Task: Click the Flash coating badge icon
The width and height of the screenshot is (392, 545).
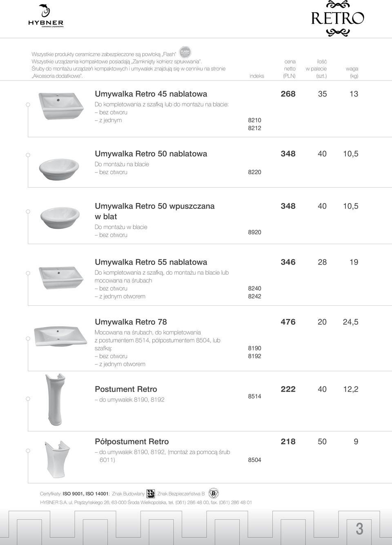Action: (185, 52)
